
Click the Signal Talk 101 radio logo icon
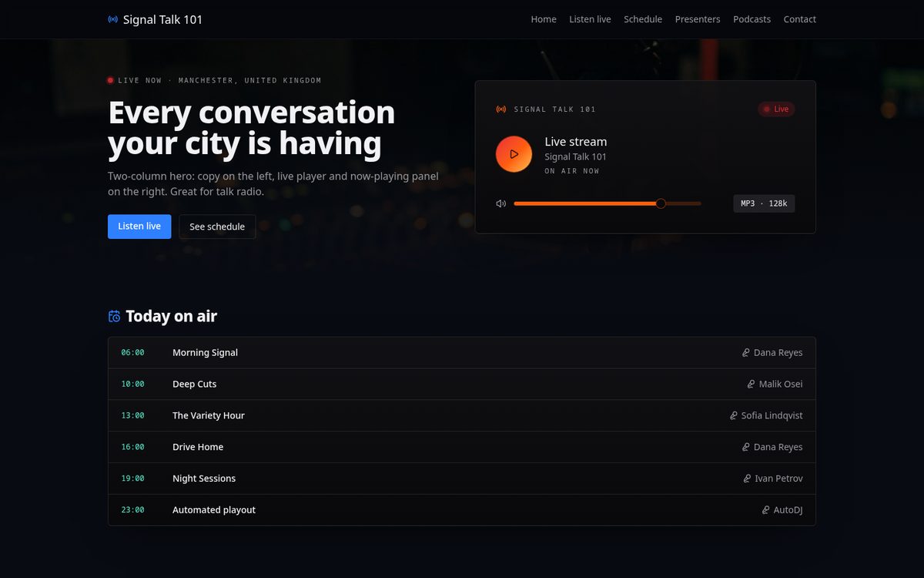pyautogui.click(x=113, y=19)
